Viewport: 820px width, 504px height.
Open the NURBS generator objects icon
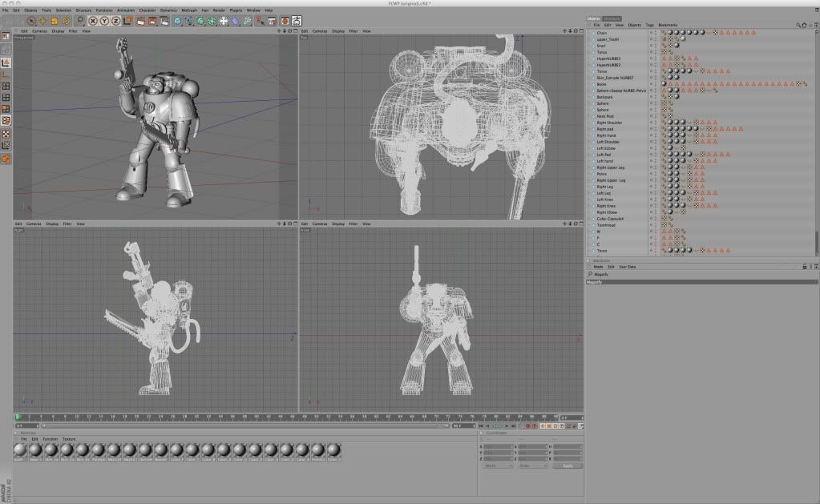coord(200,21)
